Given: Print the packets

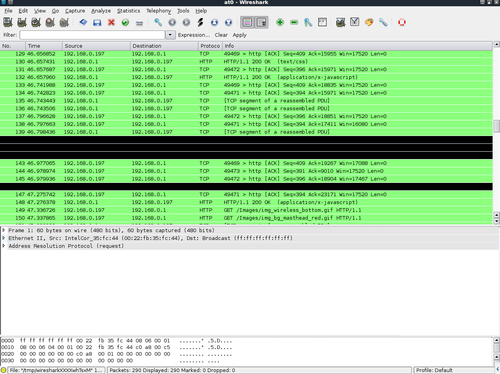Looking at the screenshot, I should pos(139,22).
